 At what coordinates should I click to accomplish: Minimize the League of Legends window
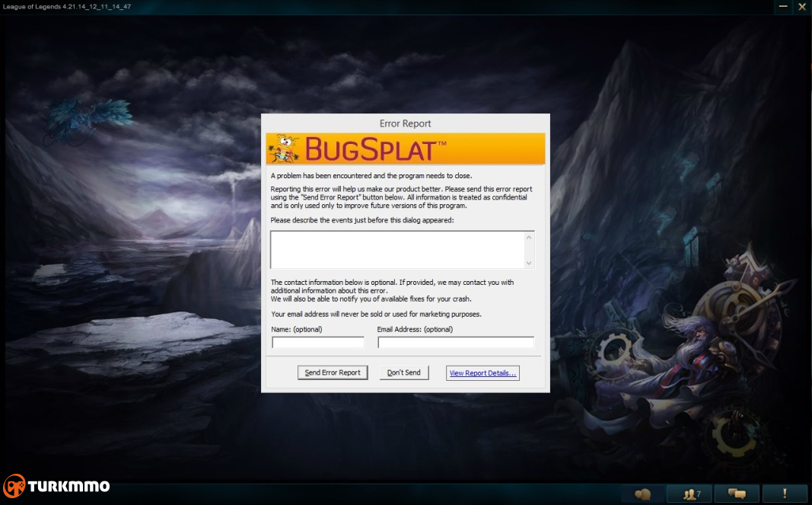783,6
